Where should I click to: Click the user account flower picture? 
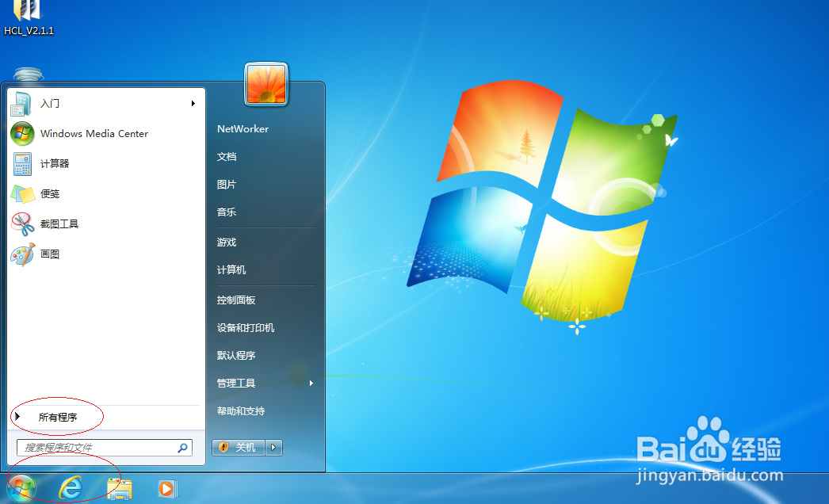266,84
